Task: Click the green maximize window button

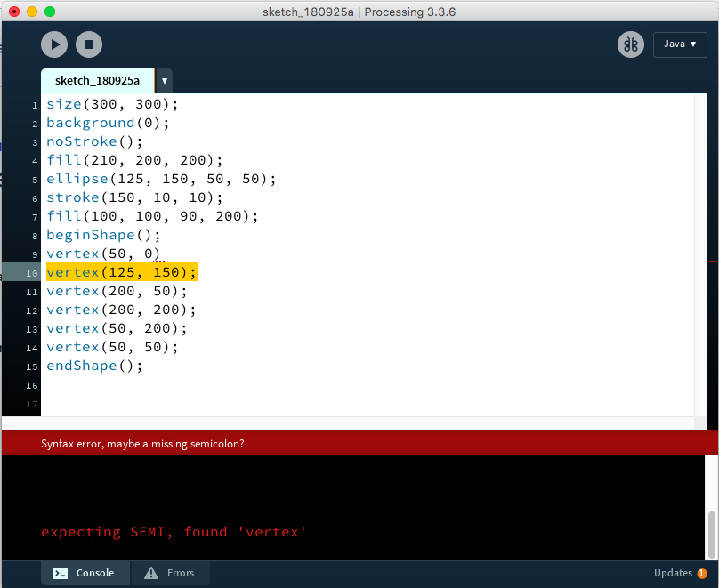Action: pos(49,12)
